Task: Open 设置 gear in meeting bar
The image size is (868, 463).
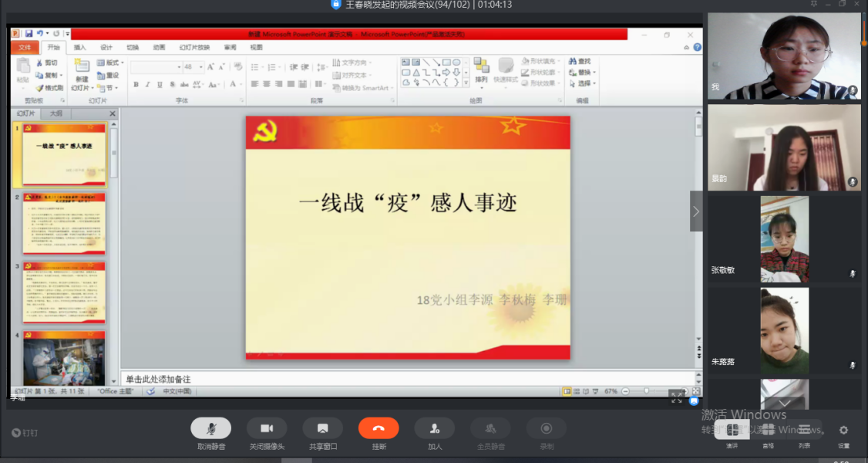Action: coord(843,431)
